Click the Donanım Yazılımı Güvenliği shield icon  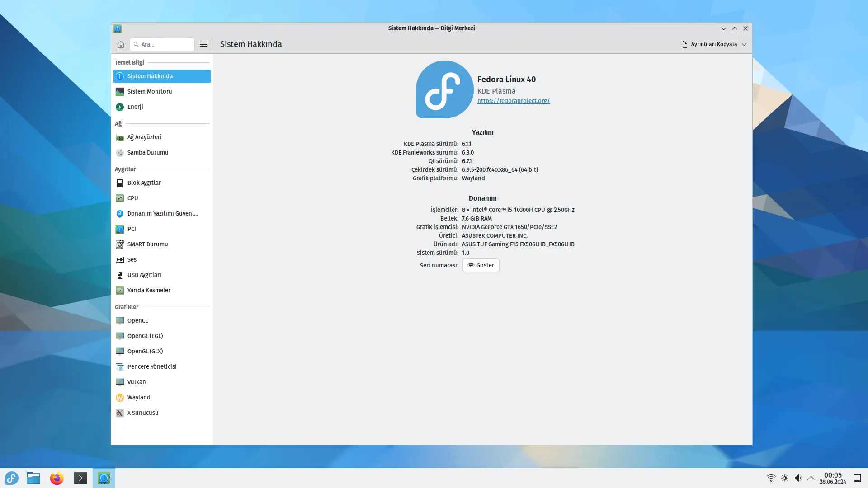click(120, 214)
